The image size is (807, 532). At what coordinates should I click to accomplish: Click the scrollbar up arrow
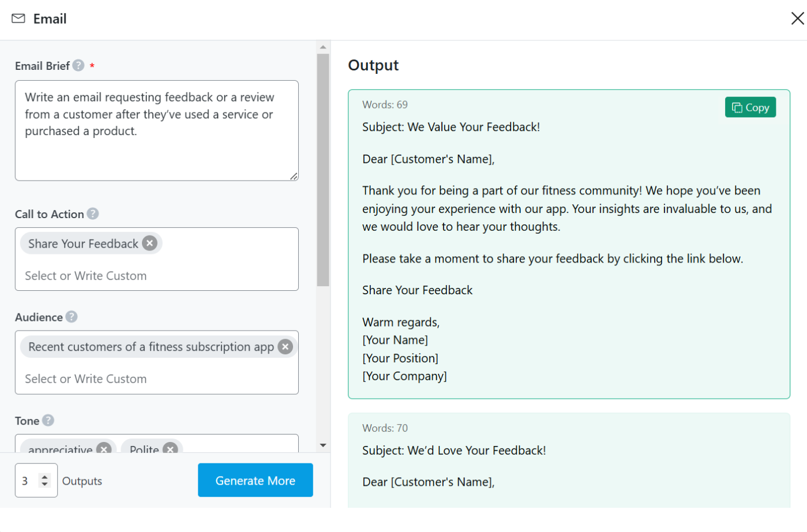[x=323, y=47]
